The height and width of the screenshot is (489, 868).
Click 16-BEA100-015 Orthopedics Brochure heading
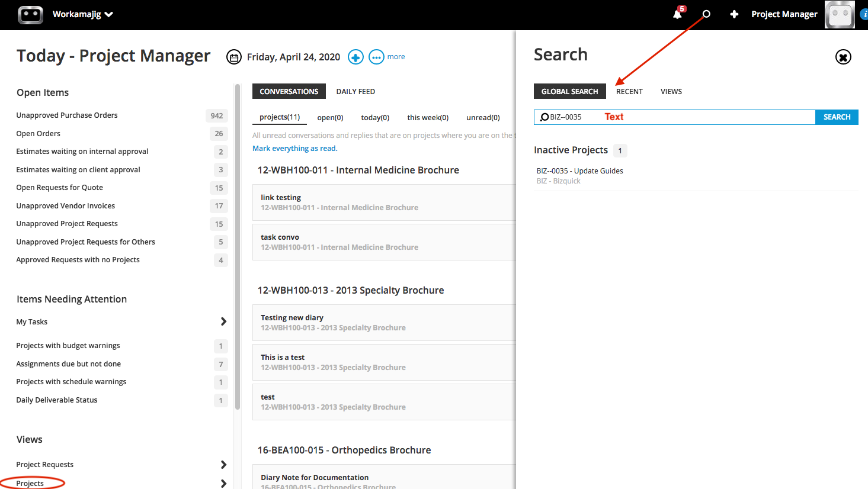click(x=344, y=451)
